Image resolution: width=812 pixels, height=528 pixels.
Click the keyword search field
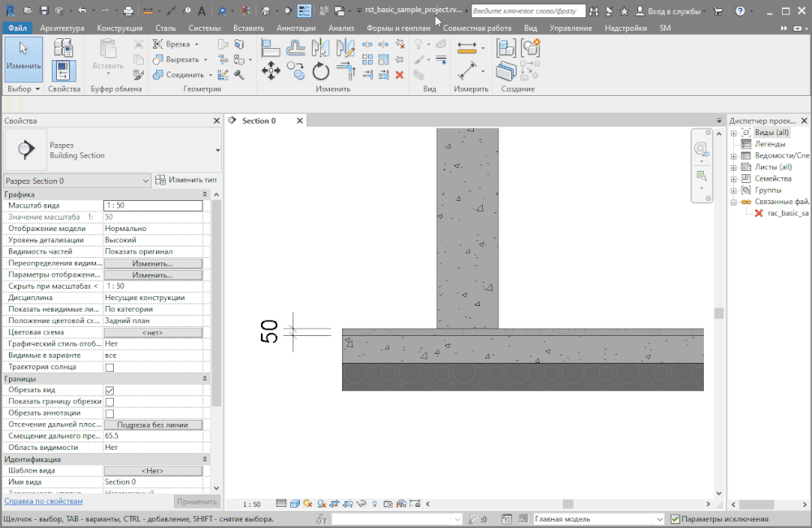[528, 11]
